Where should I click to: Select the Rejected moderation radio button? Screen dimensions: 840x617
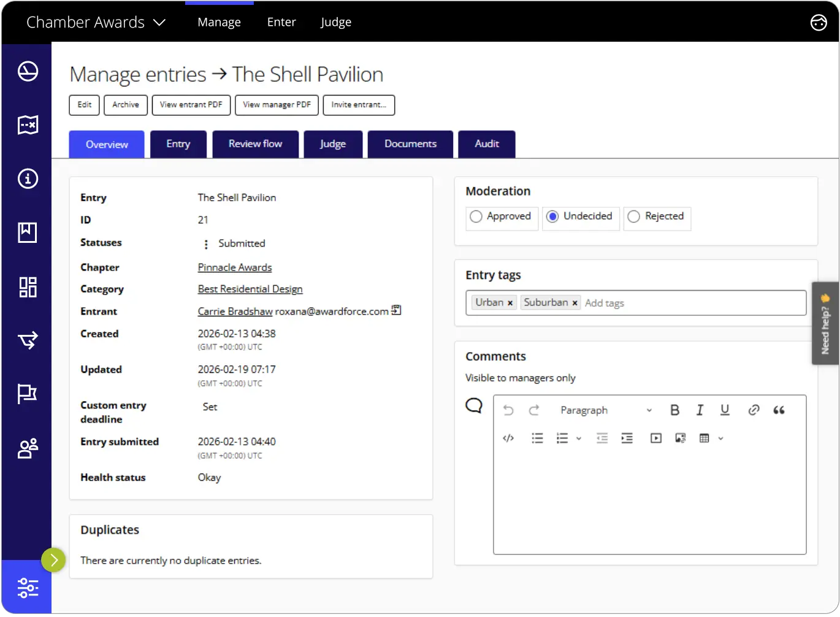pos(633,217)
